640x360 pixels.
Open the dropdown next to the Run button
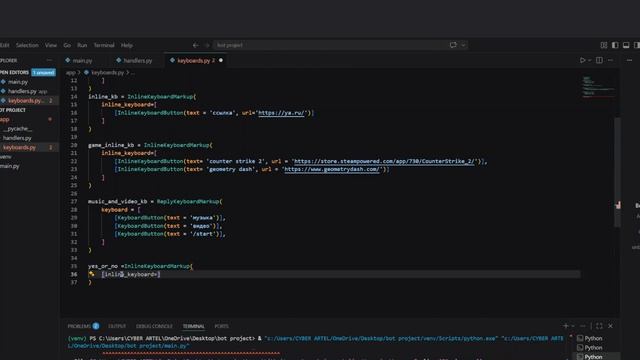pyautogui.click(x=590, y=60)
